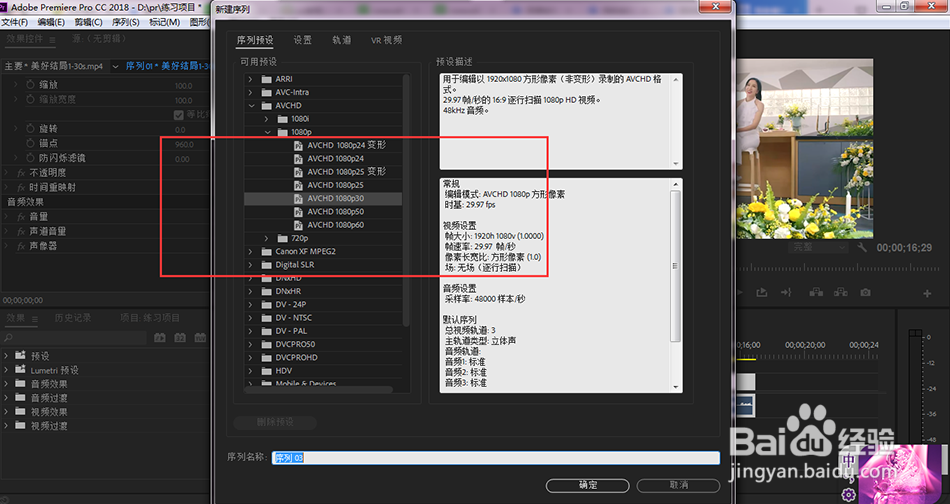Toggle the fx icon for 音量

coord(21,217)
